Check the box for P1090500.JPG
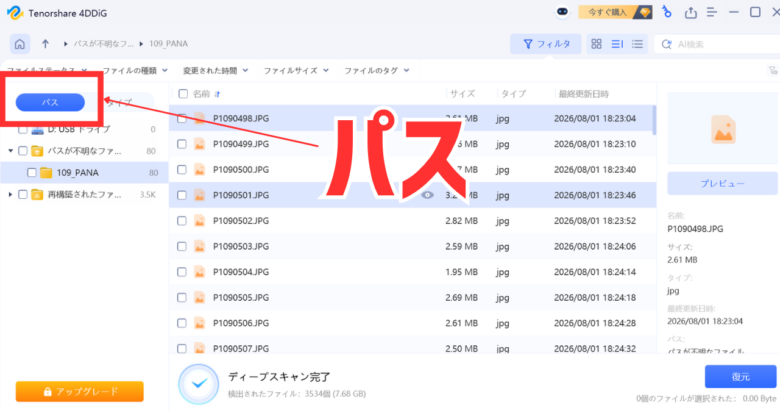The height and width of the screenshot is (410, 780). tap(182, 170)
